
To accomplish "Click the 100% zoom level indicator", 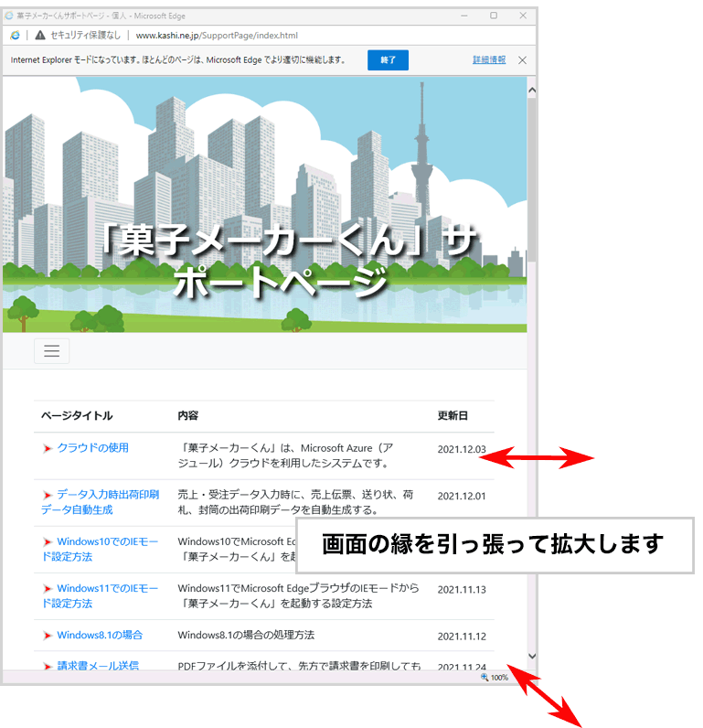I will click(495, 678).
